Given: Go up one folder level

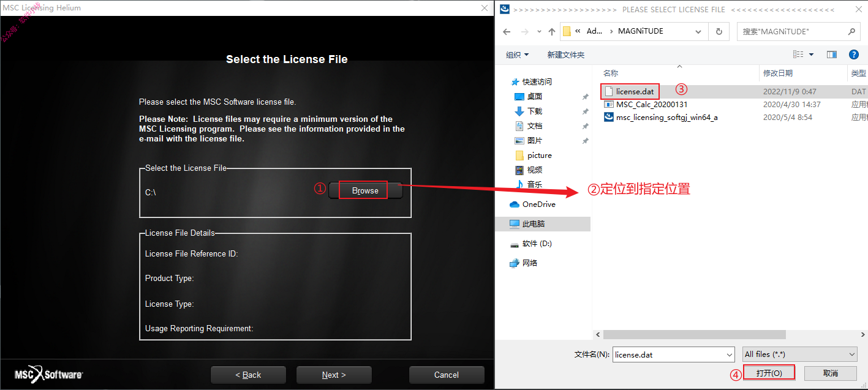Looking at the screenshot, I should tap(552, 32).
